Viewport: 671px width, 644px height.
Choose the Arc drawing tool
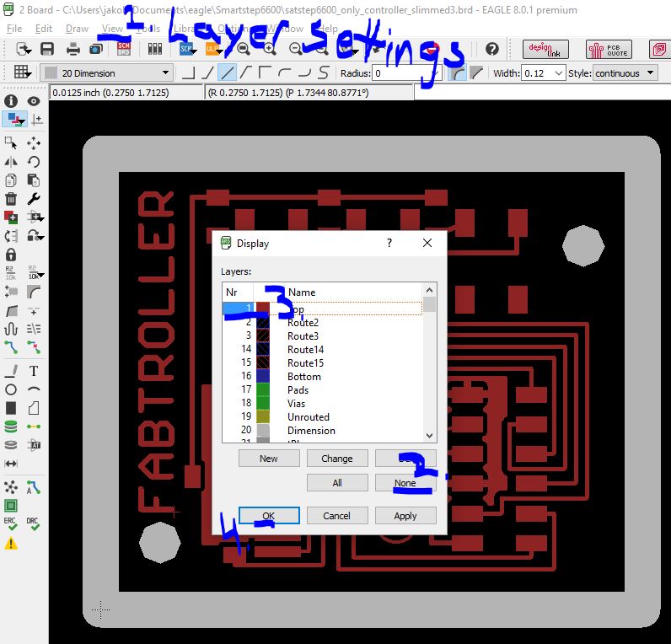coord(34,389)
